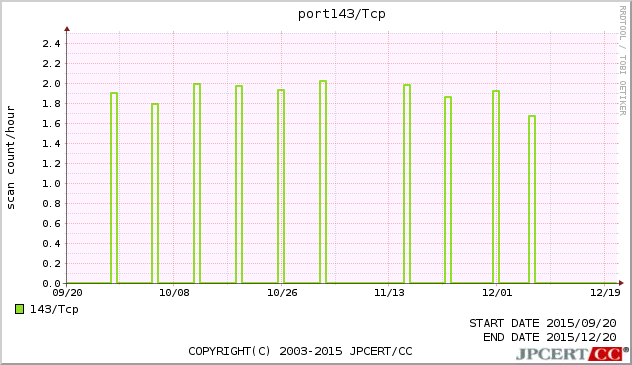632x365 pixels.
Task: Click the 12/19 date axis label
Action: [605, 292]
